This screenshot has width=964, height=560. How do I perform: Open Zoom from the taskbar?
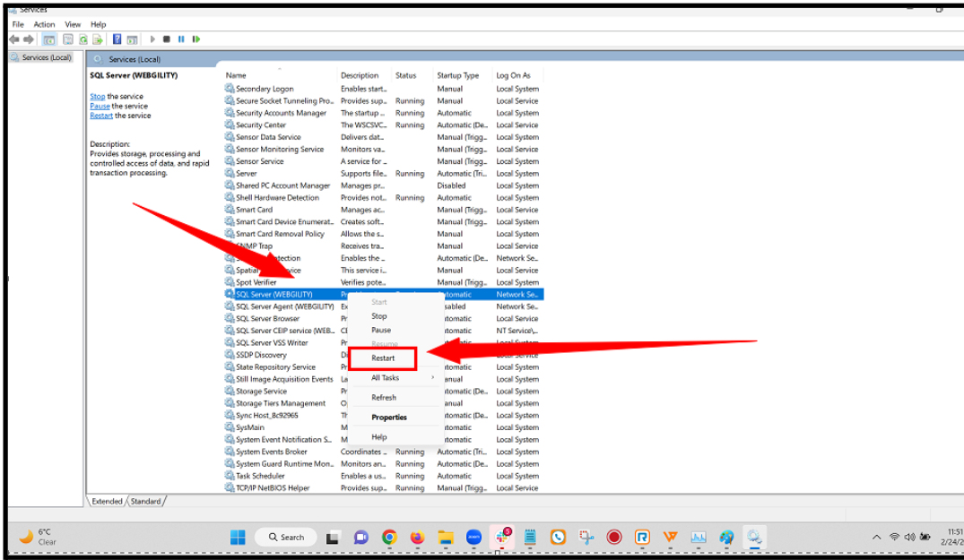474,538
